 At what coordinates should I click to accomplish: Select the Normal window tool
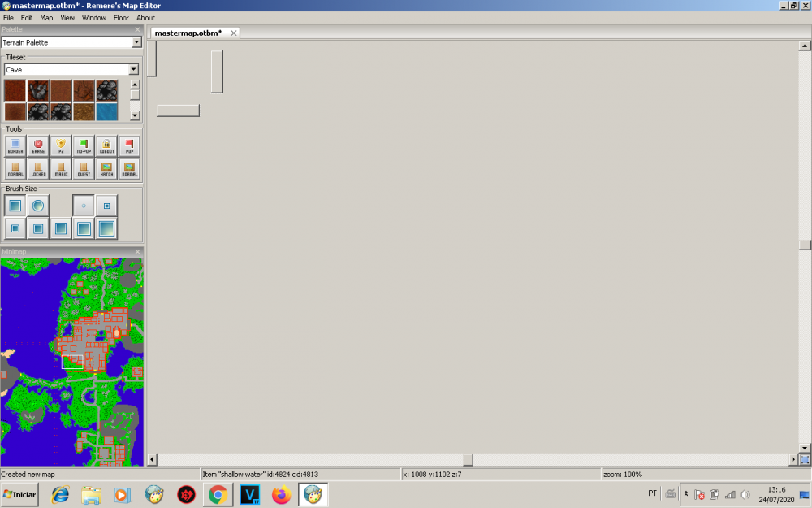tap(129, 168)
